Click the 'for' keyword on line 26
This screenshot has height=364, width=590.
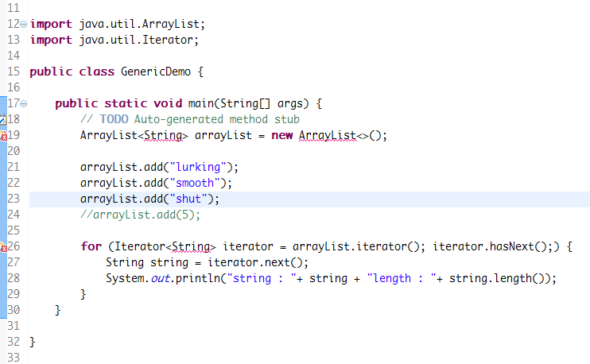pos(91,246)
